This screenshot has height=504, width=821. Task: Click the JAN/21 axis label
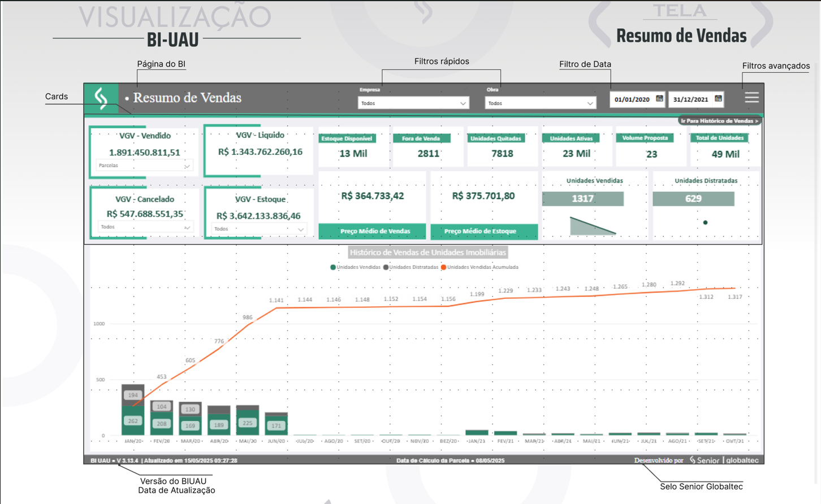[x=477, y=441]
